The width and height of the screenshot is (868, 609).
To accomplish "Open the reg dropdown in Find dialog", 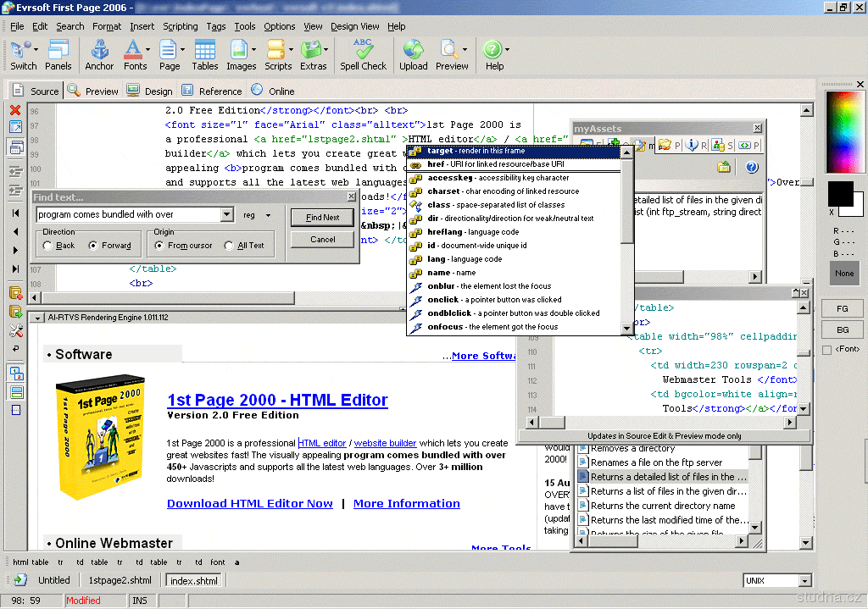I will click(268, 215).
